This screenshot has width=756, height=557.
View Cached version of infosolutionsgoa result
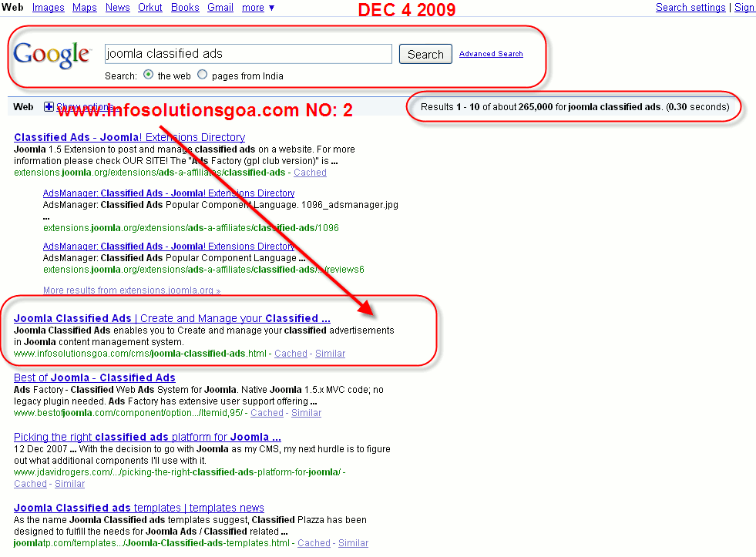(291, 354)
